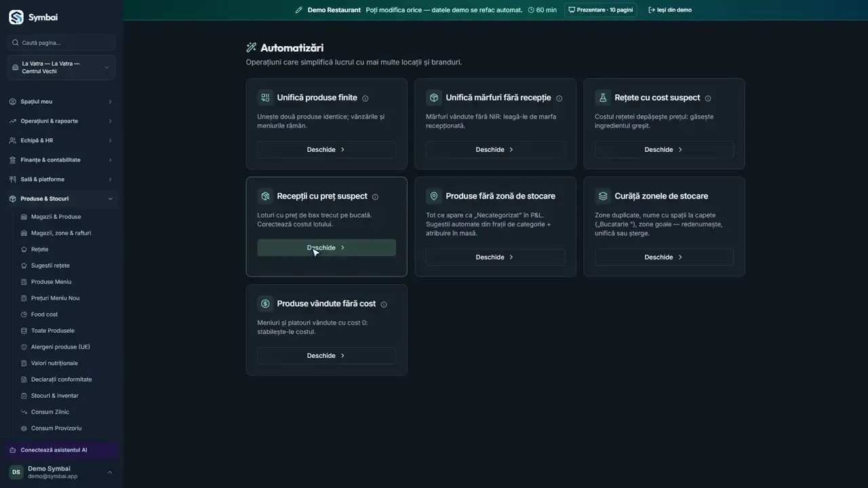Viewport: 868px width, 488px height.
Task: Click Deschide under Produse vândute fără cost
Action: pyautogui.click(x=326, y=356)
